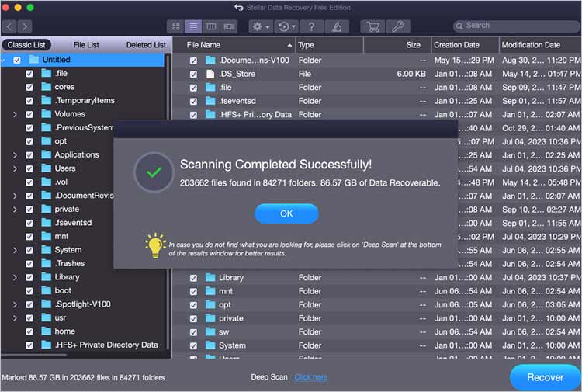Click the tree panel vertical scrollbar
This screenshot has width=582, height=392.
click(x=168, y=203)
